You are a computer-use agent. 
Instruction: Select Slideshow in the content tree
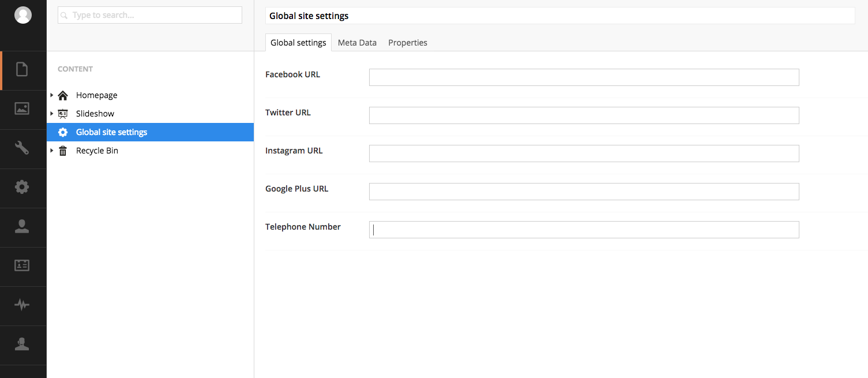(x=95, y=114)
